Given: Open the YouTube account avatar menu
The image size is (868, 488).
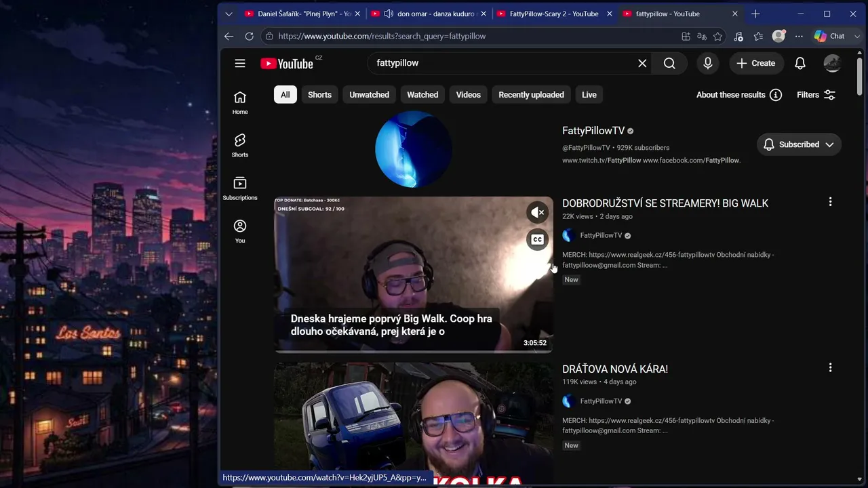Looking at the screenshot, I should point(832,63).
